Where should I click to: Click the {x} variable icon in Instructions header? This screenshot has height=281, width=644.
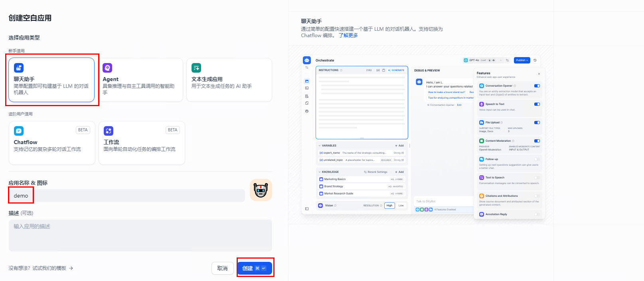pos(378,70)
